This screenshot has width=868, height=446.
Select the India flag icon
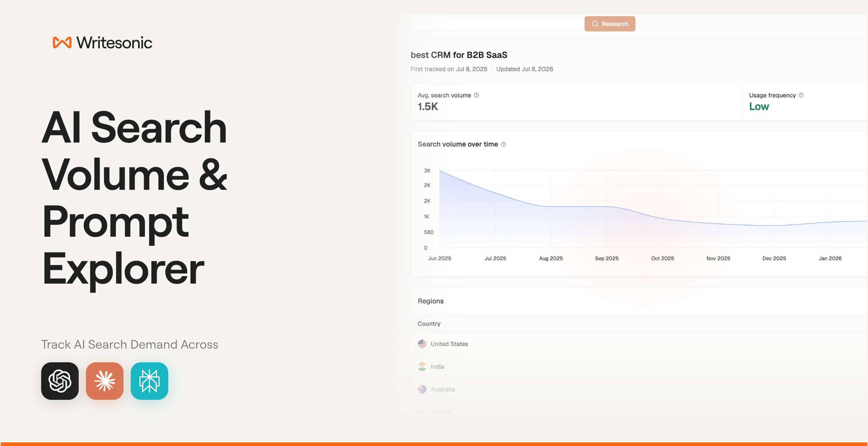point(422,367)
